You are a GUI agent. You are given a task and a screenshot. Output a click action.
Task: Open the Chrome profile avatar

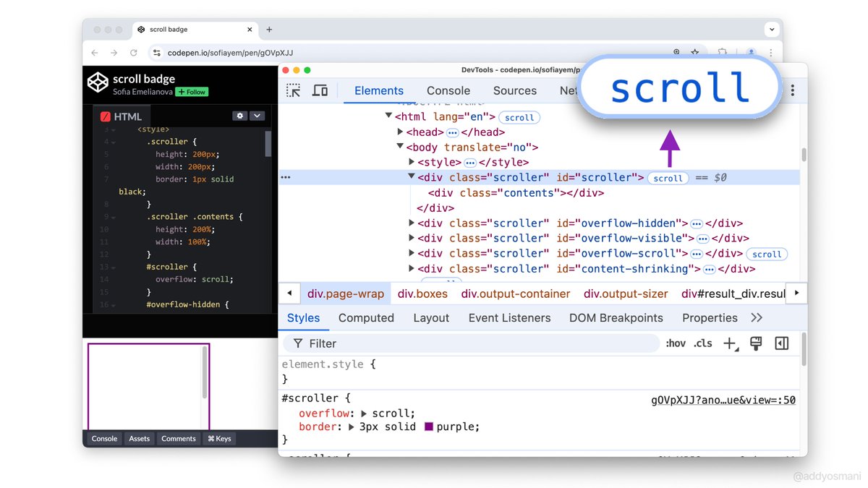tap(752, 52)
